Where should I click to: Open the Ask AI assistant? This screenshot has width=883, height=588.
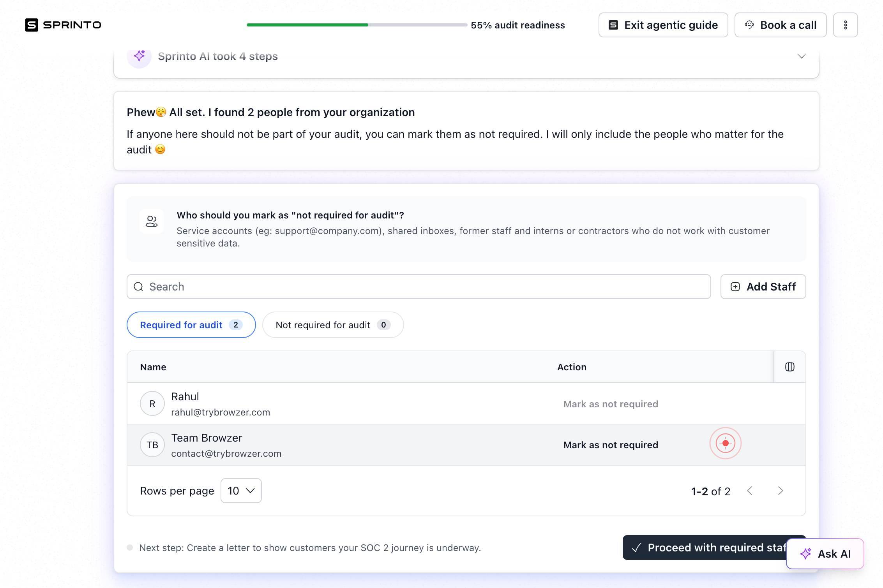[825, 554]
